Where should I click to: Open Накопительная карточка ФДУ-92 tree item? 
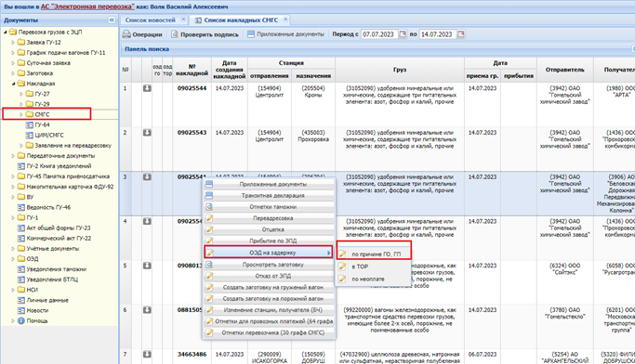[70, 187]
